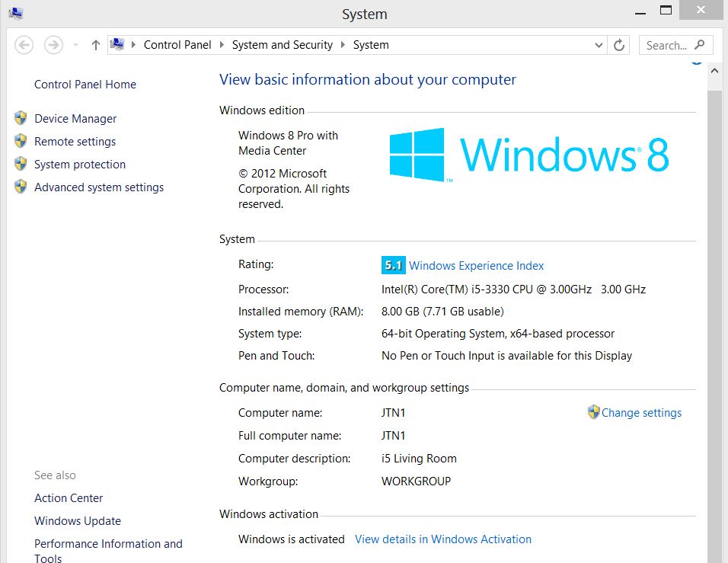
Task: Click the Back navigation arrow
Action: (24, 45)
